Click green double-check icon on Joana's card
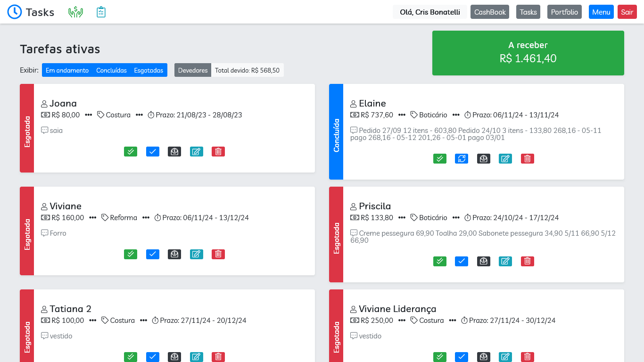Image resolution: width=644 pixels, height=362 pixels. [x=131, y=151]
